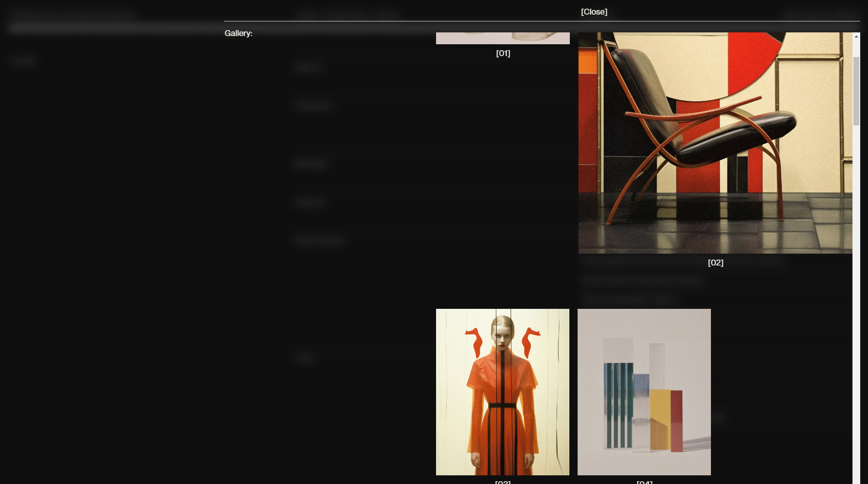
Task: Open the colored glass blocks image
Action: [644, 391]
